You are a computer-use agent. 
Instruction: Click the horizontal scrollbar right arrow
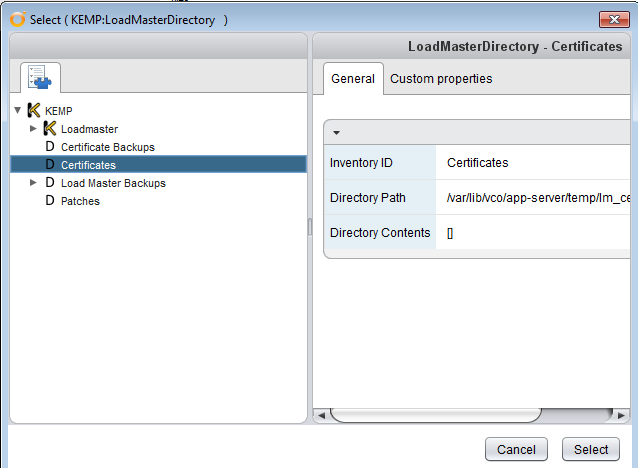[621, 416]
